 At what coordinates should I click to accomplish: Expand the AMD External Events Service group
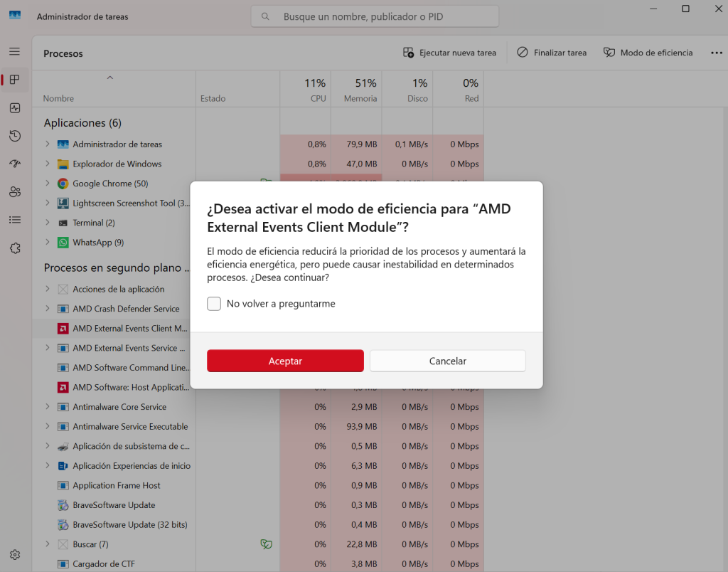tap(48, 348)
